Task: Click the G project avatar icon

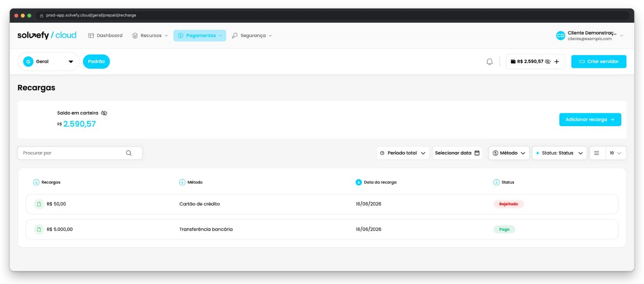Action: (x=28, y=61)
